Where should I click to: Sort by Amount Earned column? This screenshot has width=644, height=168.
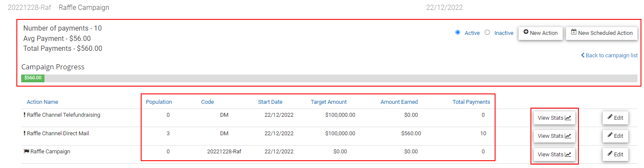(399, 102)
